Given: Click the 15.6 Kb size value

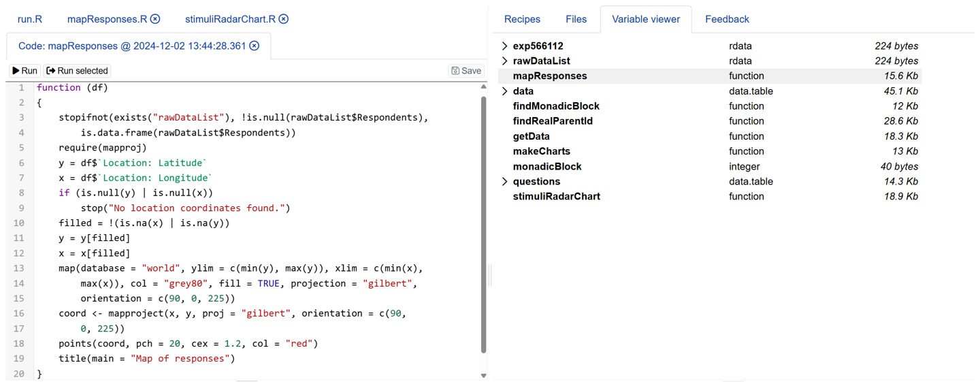Looking at the screenshot, I should tap(900, 76).
